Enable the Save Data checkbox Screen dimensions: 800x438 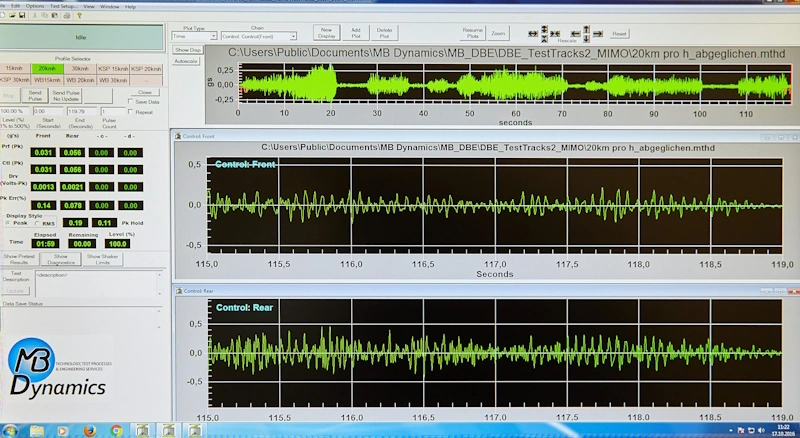tap(131, 101)
